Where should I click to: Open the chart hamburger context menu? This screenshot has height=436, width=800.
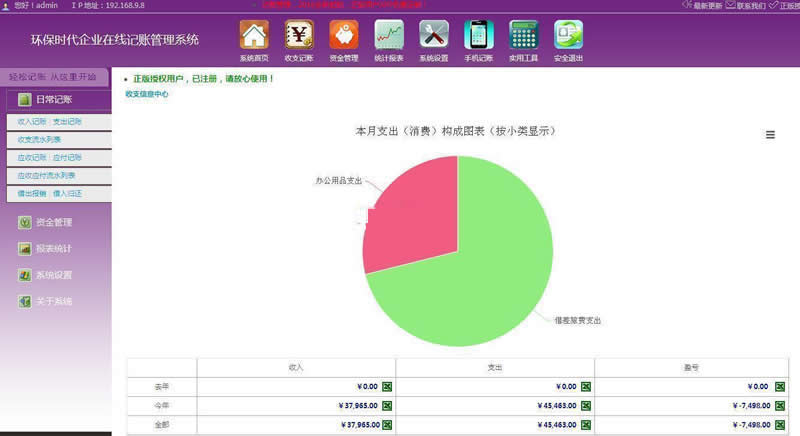[x=770, y=135]
